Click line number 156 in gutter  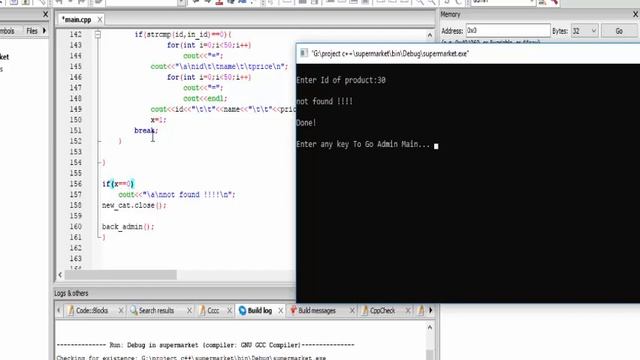click(76, 184)
